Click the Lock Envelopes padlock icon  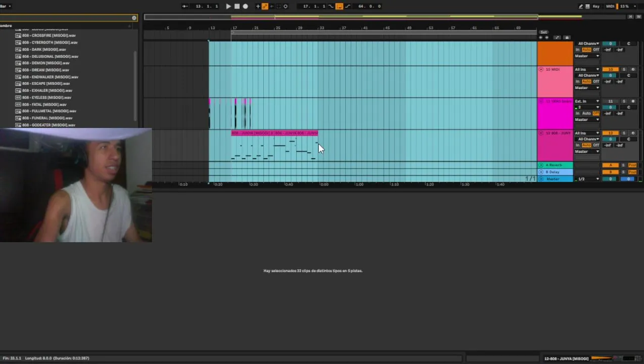[567, 37]
